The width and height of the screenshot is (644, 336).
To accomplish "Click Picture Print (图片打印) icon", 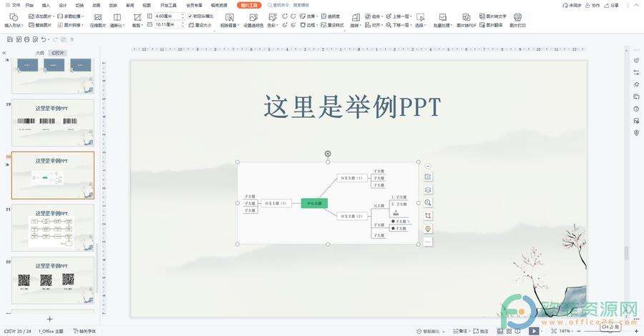I will (517, 17).
